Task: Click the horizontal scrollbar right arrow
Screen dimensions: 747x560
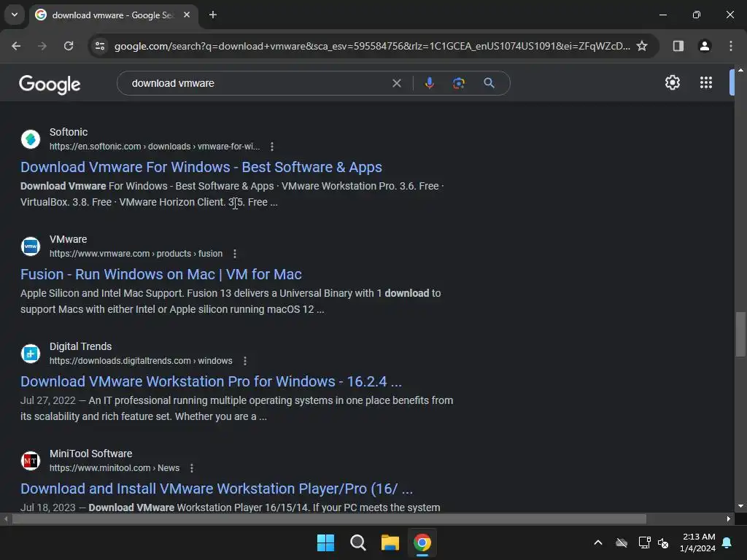Action: [729, 518]
